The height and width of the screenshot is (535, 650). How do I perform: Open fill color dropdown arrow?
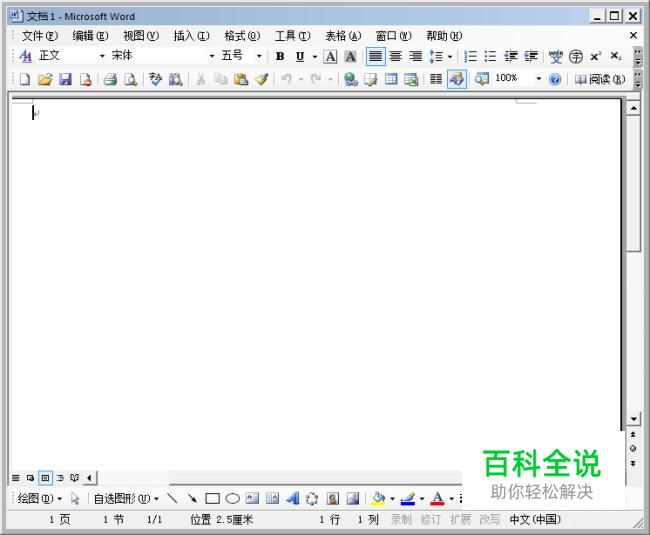[x=392, y=499]
